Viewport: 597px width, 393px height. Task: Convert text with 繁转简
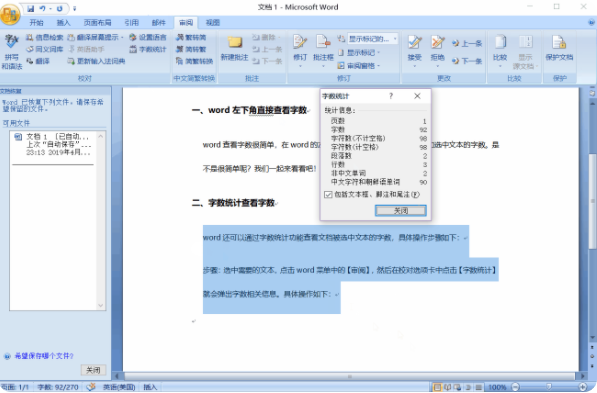click(x=191, y=37)
